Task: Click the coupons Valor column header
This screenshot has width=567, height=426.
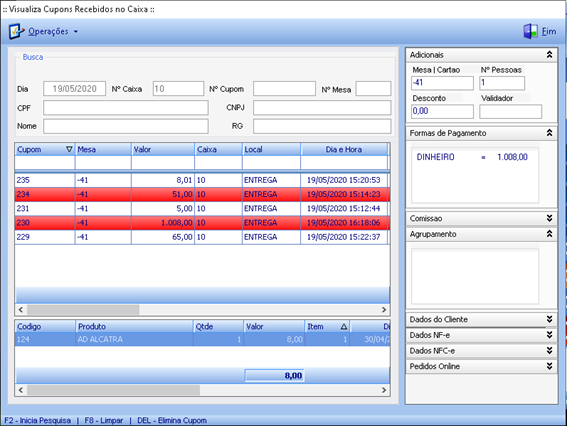Action: point(163,149)
